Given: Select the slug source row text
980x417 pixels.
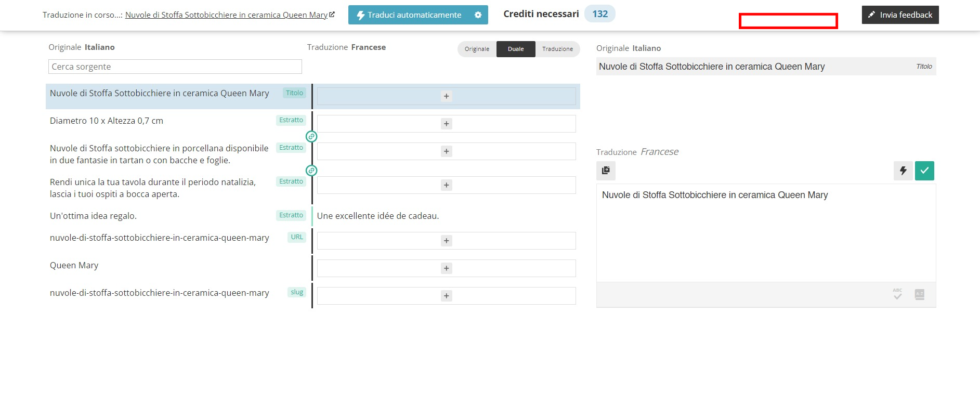Looking at the screenshot, I should tap(160, 293).
